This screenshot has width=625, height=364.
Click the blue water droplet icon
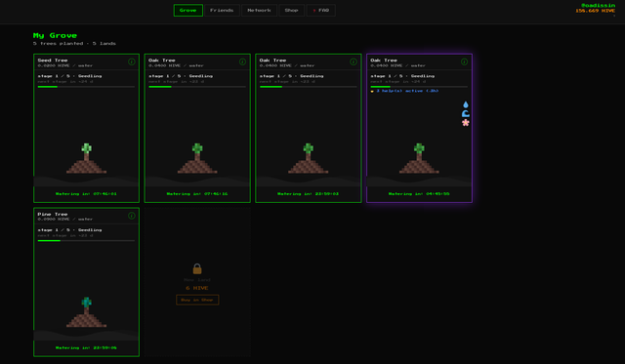466,104
